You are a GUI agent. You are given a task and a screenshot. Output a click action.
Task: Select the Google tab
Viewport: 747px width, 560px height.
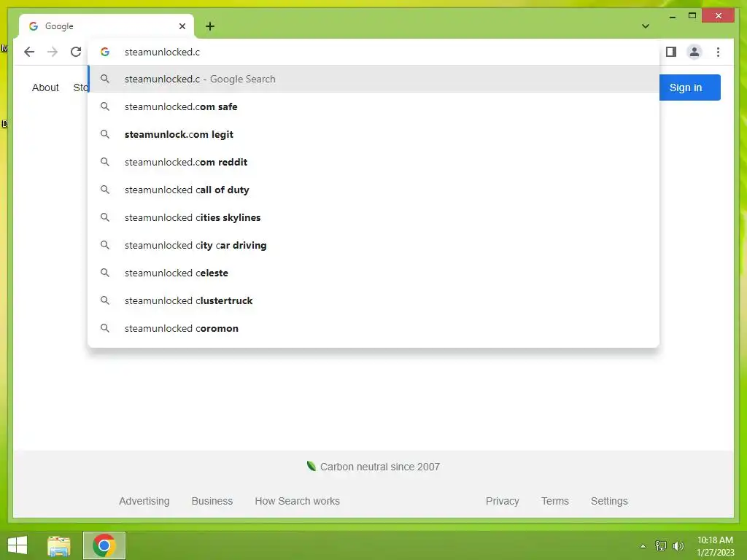point(106,26)
